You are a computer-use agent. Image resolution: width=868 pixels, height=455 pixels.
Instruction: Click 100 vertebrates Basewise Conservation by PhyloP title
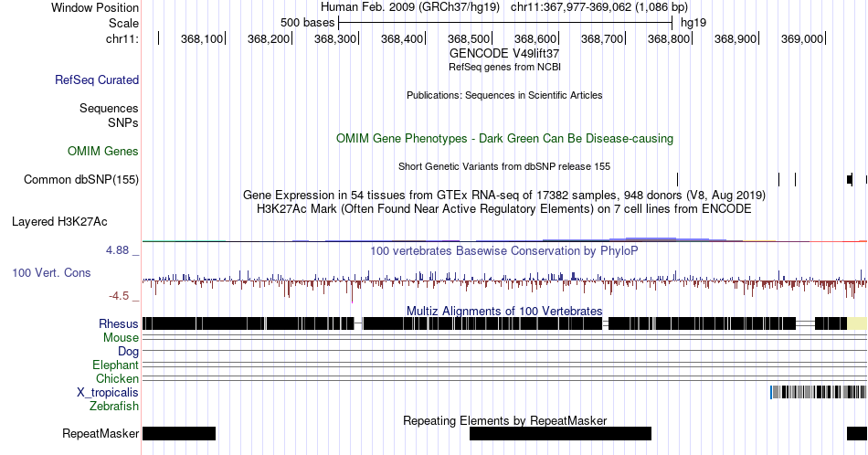[504, 250]
